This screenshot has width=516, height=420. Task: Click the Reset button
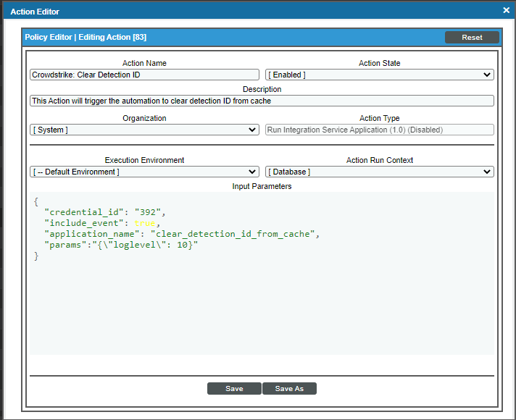(x=472, y=37)
